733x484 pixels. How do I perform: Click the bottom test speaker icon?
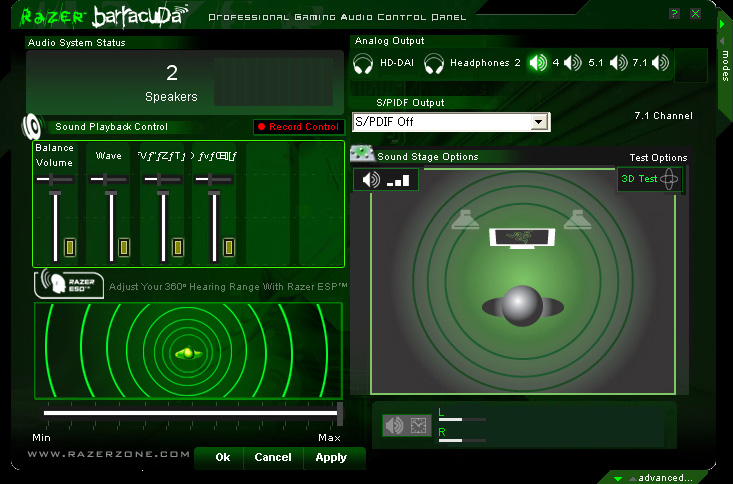tap(394, 426)
